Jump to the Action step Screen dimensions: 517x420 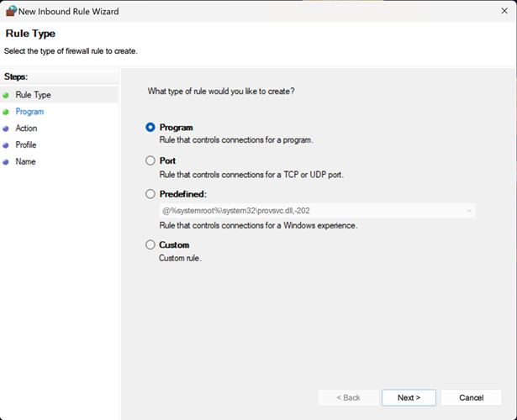click(x=26, y=129)
